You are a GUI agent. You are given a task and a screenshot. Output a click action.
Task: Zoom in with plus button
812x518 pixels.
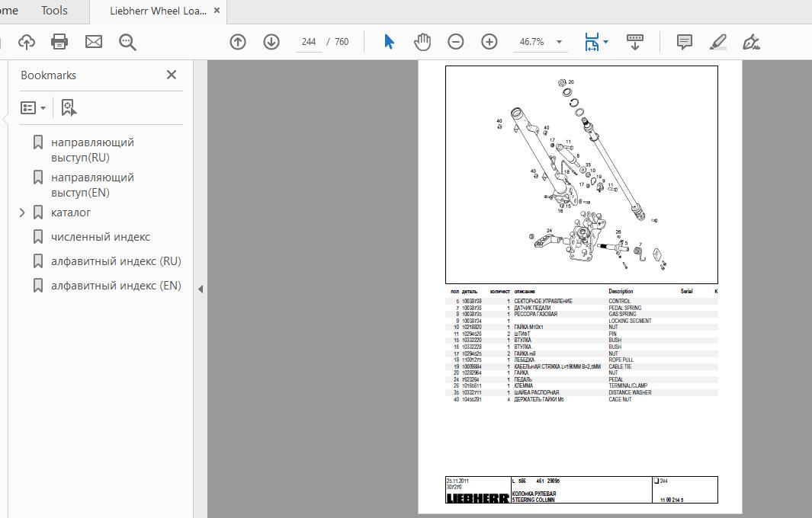coord(489,42)
